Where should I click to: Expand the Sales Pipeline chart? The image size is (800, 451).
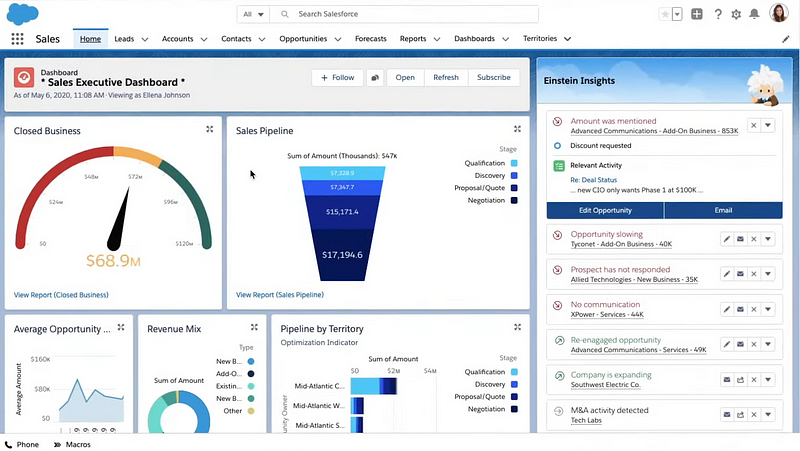coord(517,130)
